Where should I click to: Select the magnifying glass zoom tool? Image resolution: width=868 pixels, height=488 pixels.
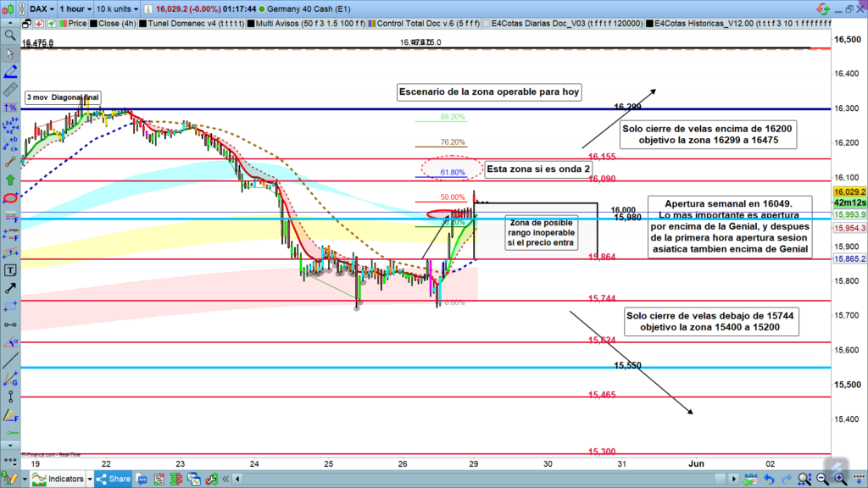click(10, 35)
